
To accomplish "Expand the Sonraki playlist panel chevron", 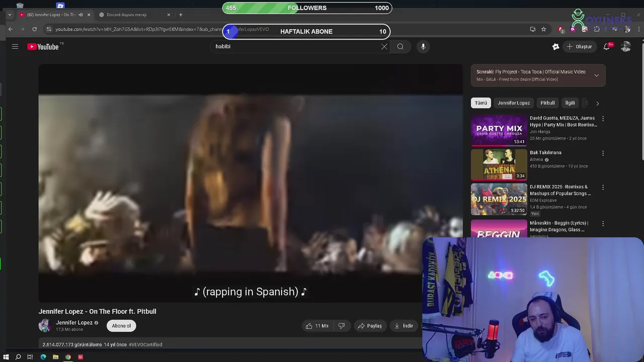I will 596,75.
